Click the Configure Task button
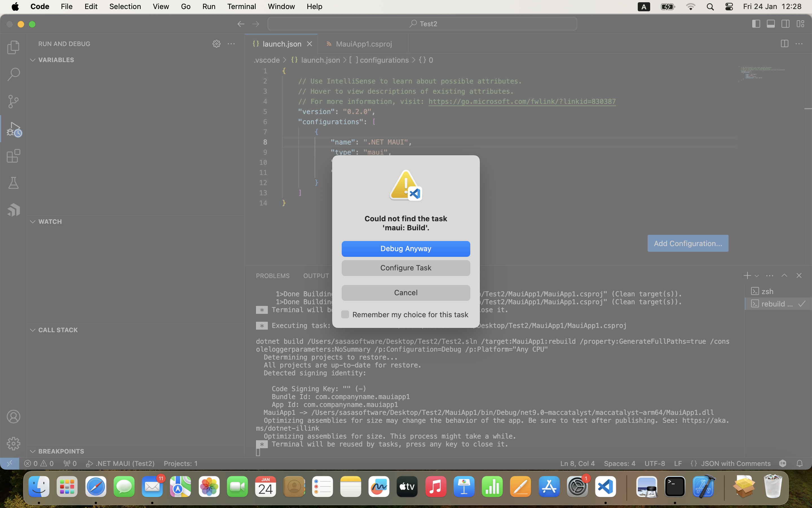 coord(406,268)
